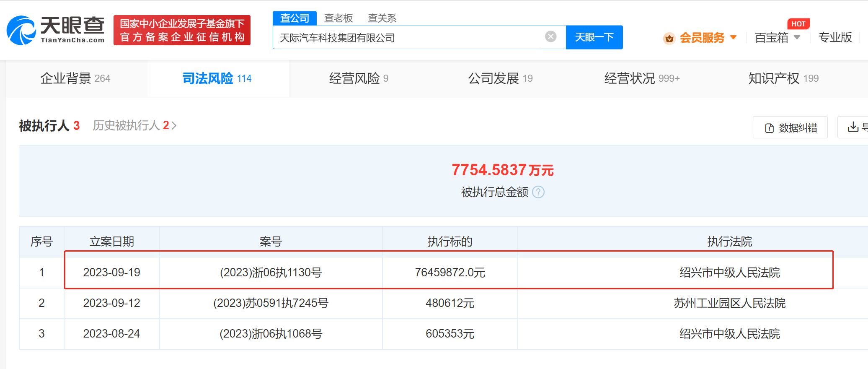The width and height of the screenshot is (868, 369).
Task: Click case number (2023)浙06执1130号
Action: (271, 273)
